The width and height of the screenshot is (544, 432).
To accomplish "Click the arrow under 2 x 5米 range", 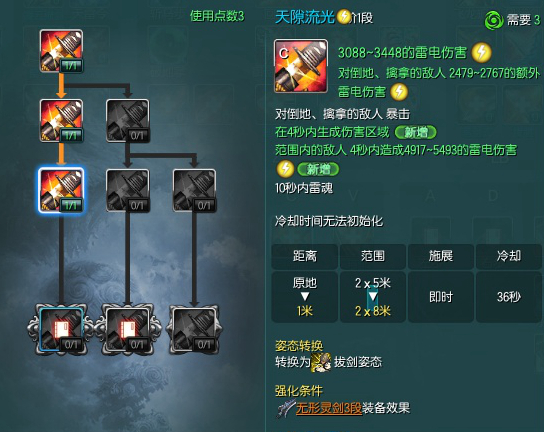I will coord(373,296).
